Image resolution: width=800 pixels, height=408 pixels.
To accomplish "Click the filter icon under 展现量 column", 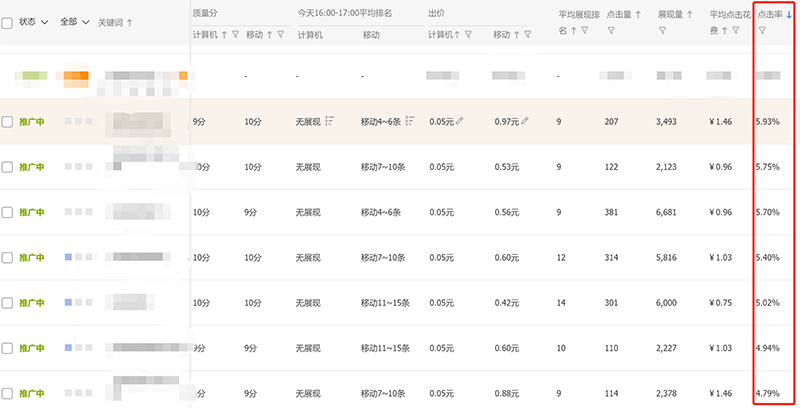I will [x=663, y=32].
